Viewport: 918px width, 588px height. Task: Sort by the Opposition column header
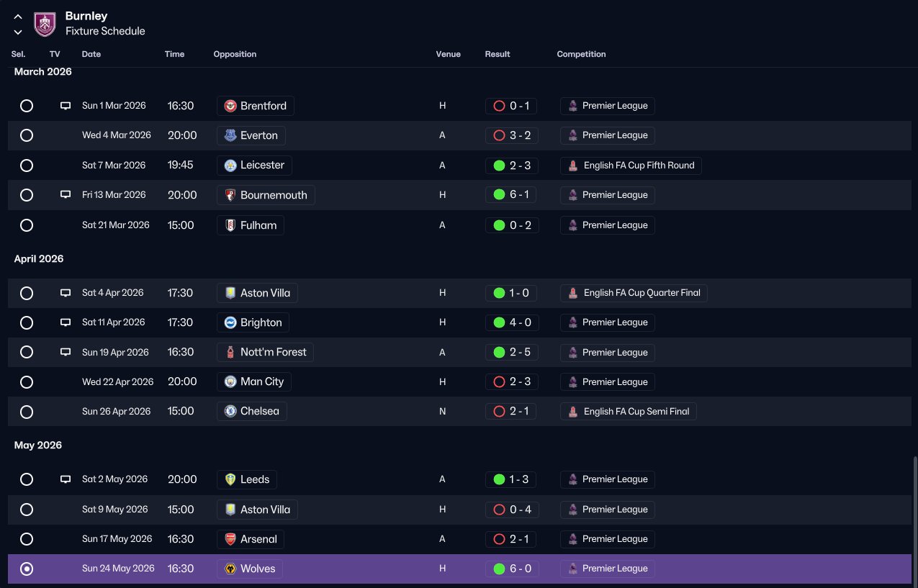[235, 55]
